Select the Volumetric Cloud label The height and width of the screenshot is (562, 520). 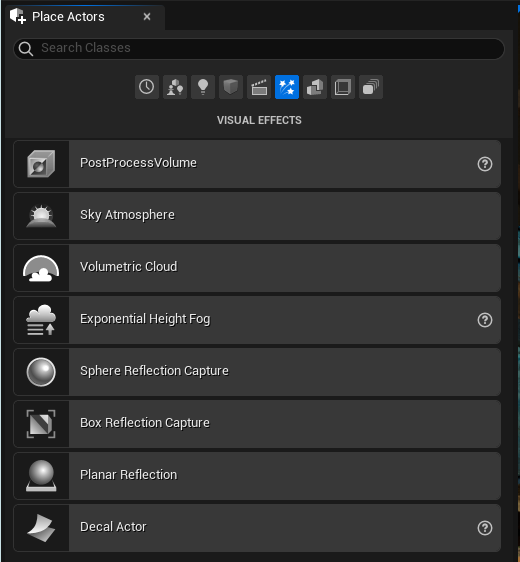(x=128, y=267)
